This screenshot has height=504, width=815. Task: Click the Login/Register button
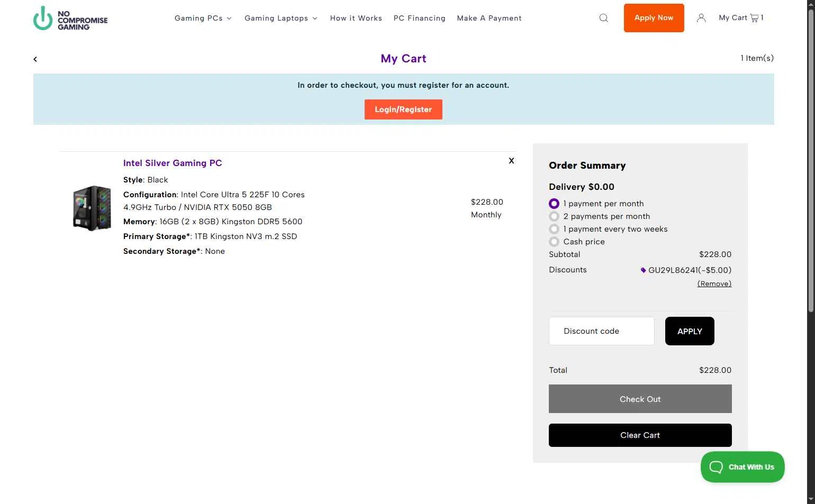(x=403, y=109)
